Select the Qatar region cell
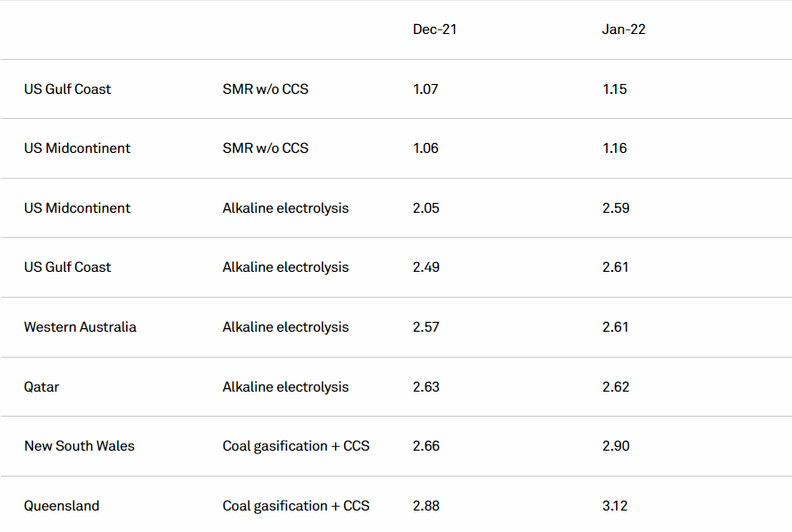Screen dimensions: 792x532 pos(42,387)
